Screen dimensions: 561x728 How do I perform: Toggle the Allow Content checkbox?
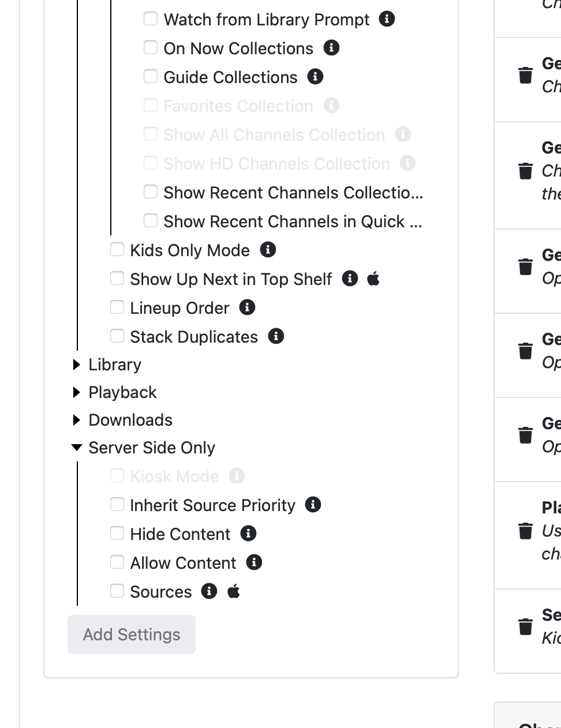[117, 562]
